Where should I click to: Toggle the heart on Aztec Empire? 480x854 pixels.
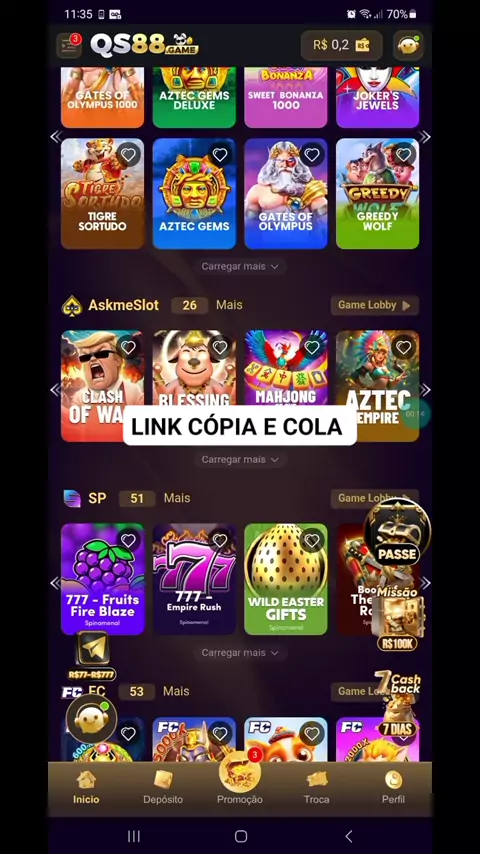(x=403, y=347)
